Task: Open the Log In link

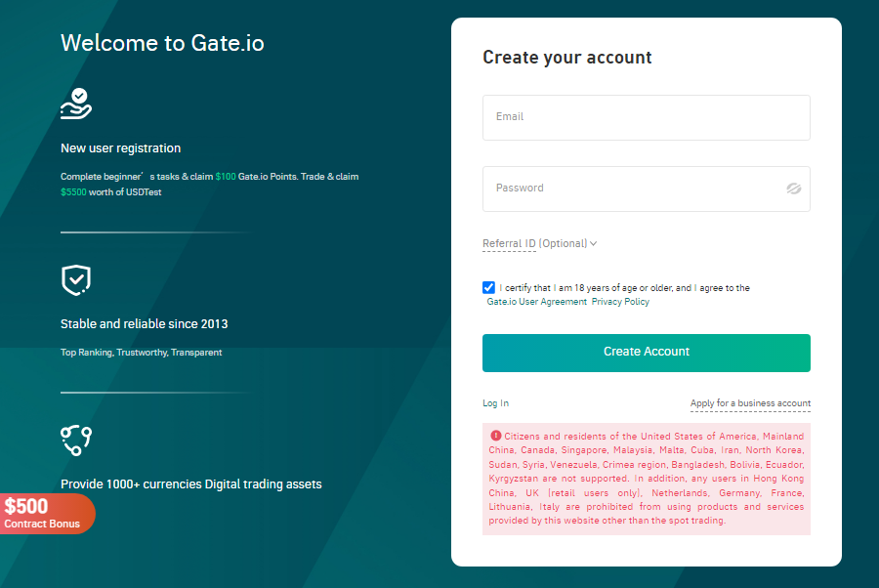Action: [495, 403]
